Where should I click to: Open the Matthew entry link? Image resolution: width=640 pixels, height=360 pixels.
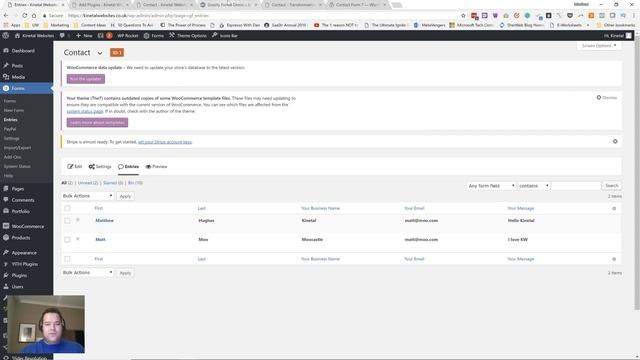[x=104, y=220]
